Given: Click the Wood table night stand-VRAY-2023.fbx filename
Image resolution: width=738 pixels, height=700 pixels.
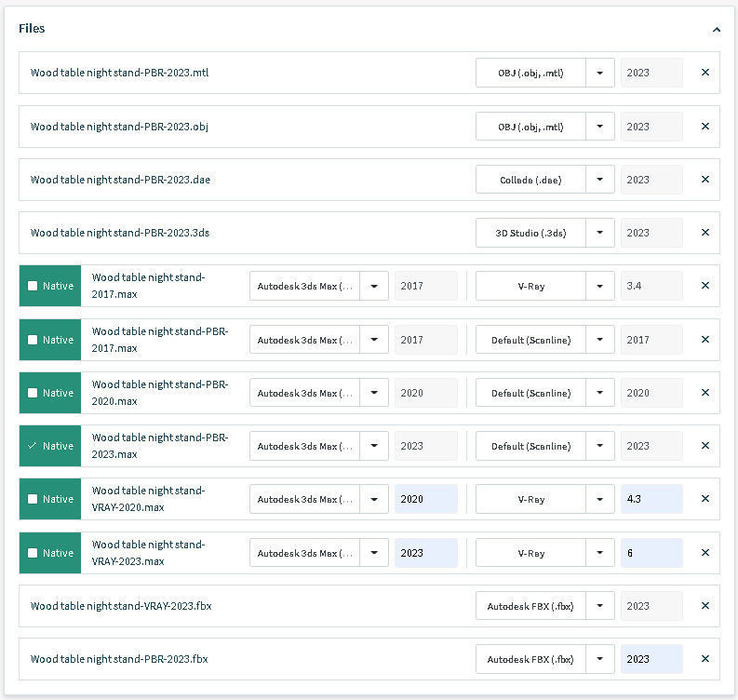Looking at the screenshot, I should [121, 606].
